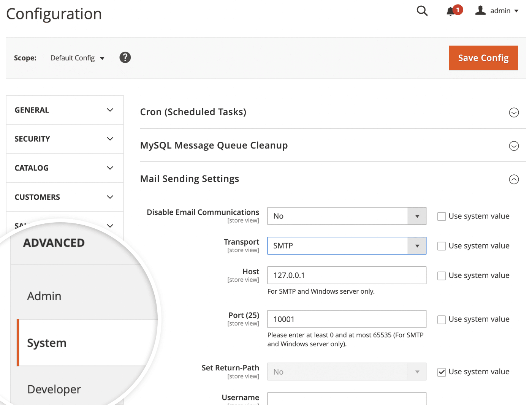Open the search magnifier icon

coord(422,11)
